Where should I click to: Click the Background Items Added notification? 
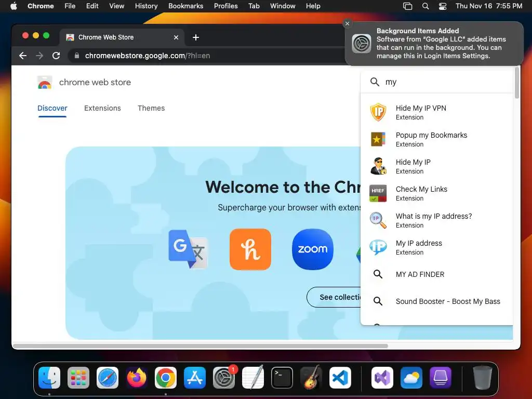tap(434, 44)
